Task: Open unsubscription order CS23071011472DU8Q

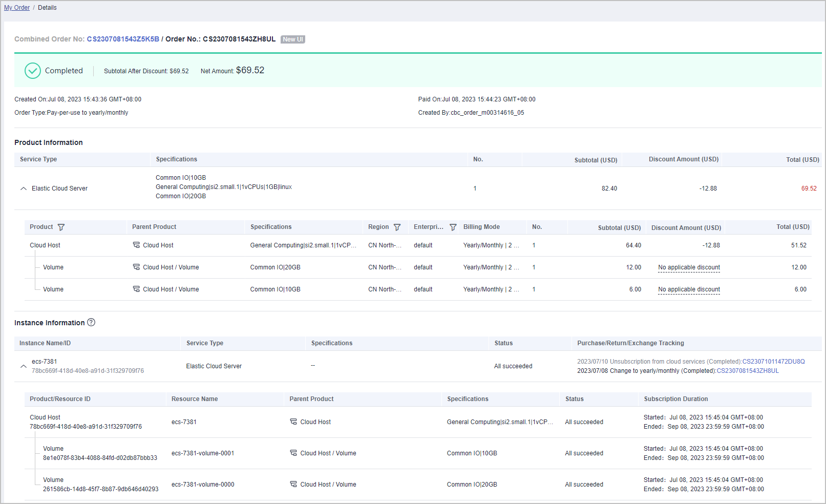Action: click(x=773, y=362)
